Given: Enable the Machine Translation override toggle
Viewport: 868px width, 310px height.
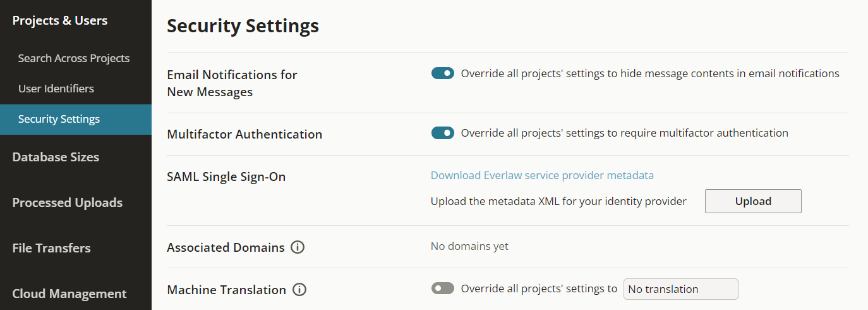Looking at the screenshot, I should coord(443,288).
